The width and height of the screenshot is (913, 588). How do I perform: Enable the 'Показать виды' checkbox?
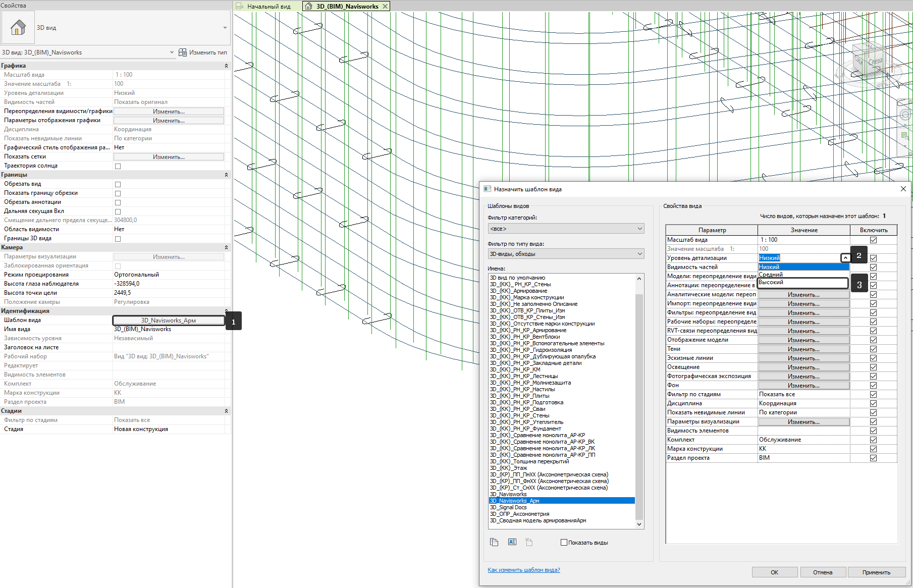click(564, 543)
